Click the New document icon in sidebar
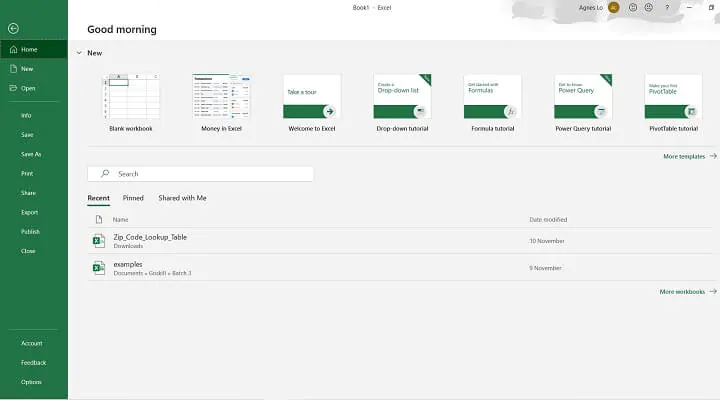The width and height of the screenshot is (720, 400). (x=13, y=69)
